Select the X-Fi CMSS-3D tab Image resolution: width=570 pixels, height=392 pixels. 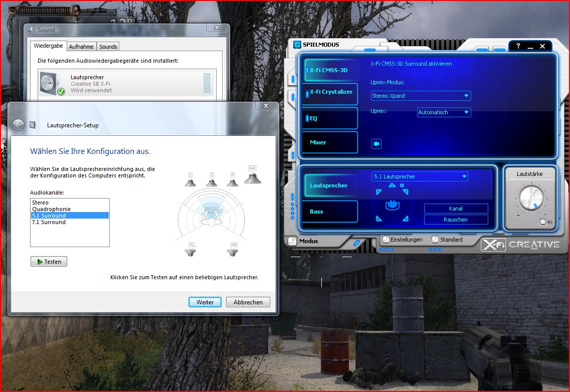pos(331,70)
